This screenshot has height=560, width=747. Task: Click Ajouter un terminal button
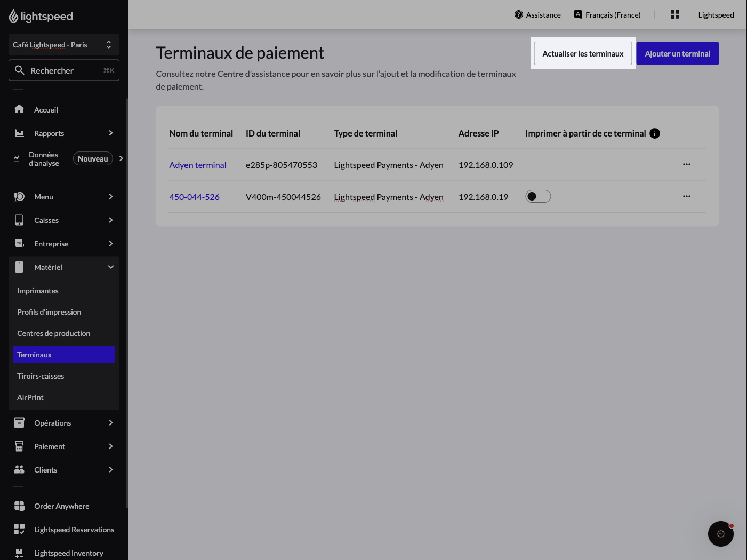click(x=677, y=53)
